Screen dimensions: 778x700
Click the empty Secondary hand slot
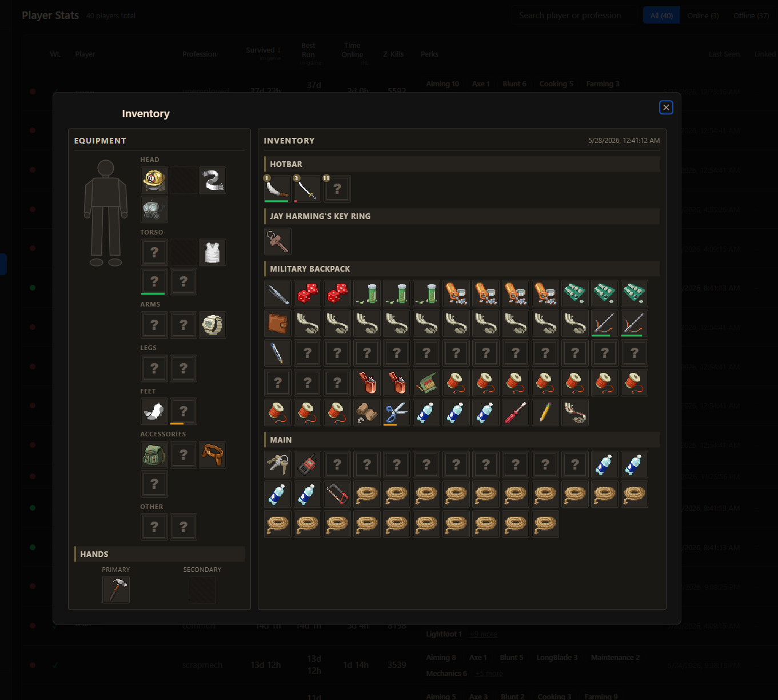(x=202, y=590)
